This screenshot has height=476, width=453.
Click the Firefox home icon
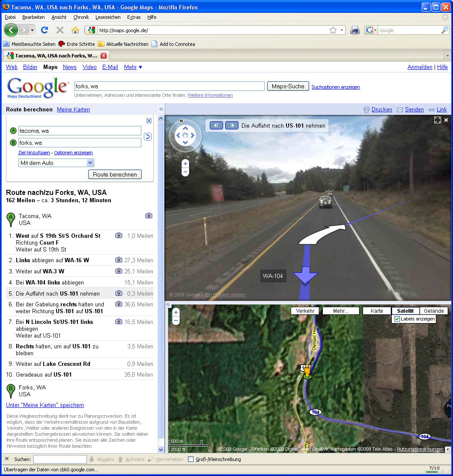click(75, 30)
